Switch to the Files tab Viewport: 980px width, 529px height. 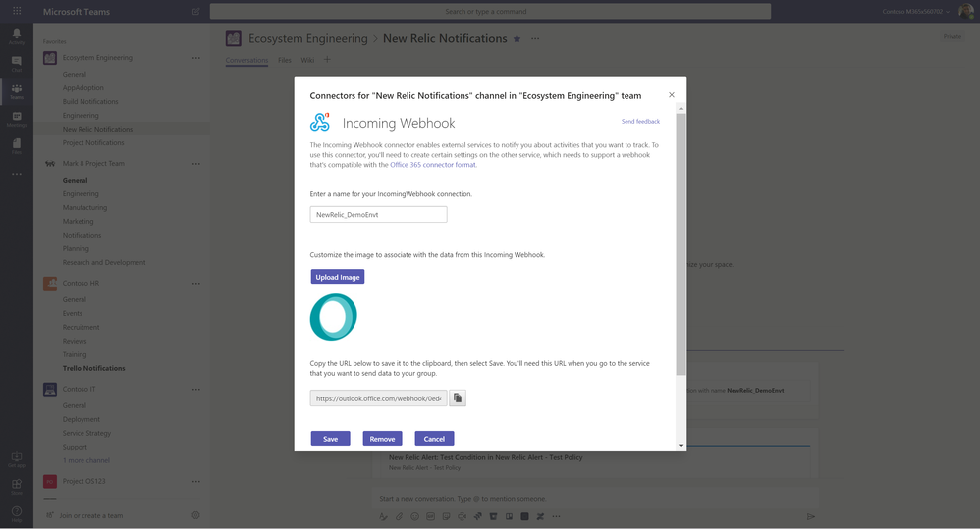pyautogui.click(x=285, y=61)
